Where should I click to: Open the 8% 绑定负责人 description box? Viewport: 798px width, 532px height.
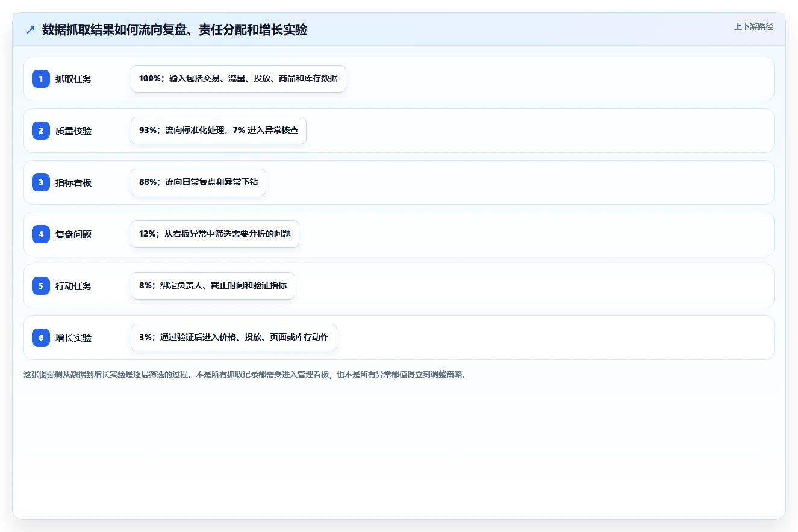[213, 286]
